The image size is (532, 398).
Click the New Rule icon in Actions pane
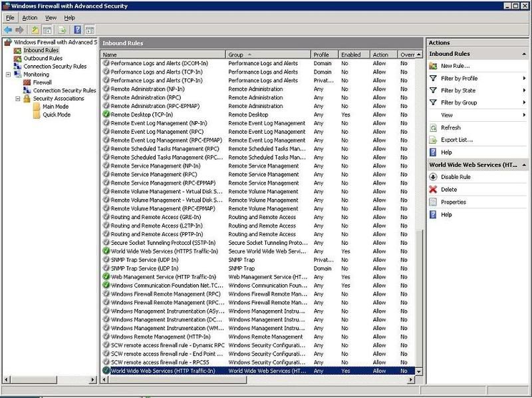point(433,66)
